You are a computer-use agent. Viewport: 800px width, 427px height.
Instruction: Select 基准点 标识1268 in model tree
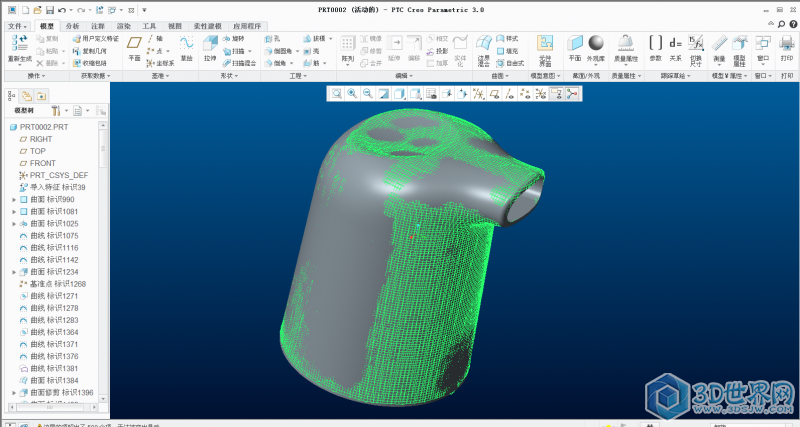point(52,284)
